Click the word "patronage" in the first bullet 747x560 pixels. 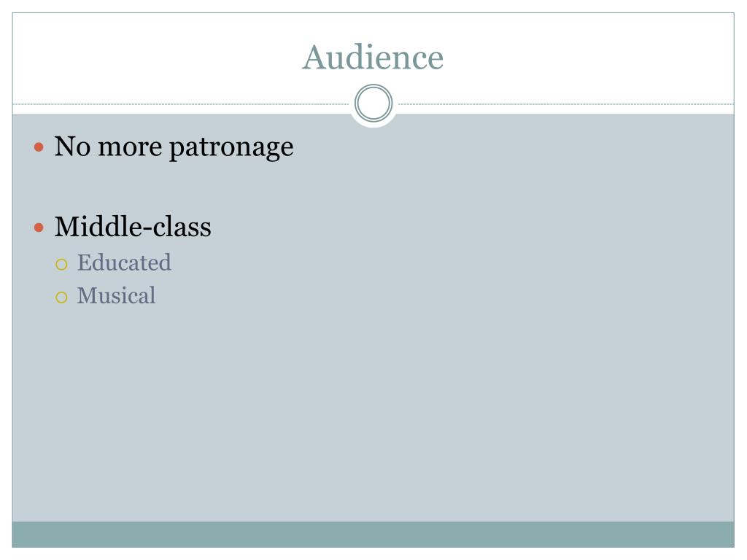pyautogui.click(x=231, y=148)
